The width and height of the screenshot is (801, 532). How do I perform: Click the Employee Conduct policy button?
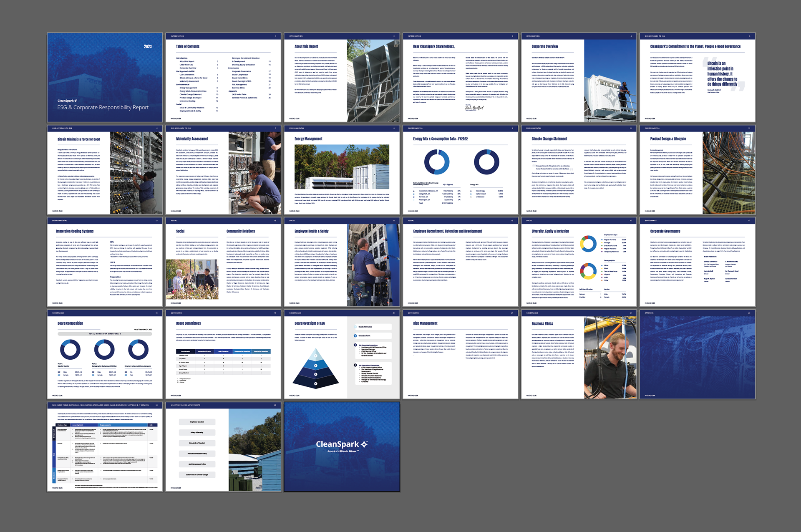pyautogui.click(x=197, y=422)
